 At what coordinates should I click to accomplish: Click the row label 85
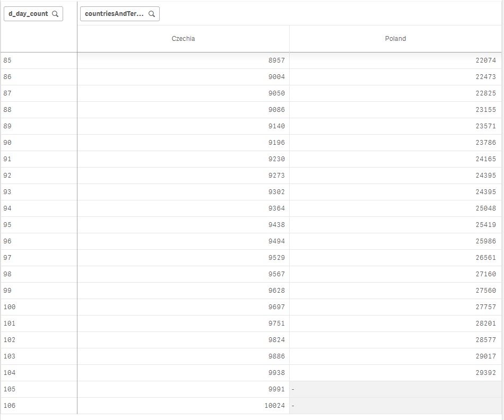click(7, 60)
